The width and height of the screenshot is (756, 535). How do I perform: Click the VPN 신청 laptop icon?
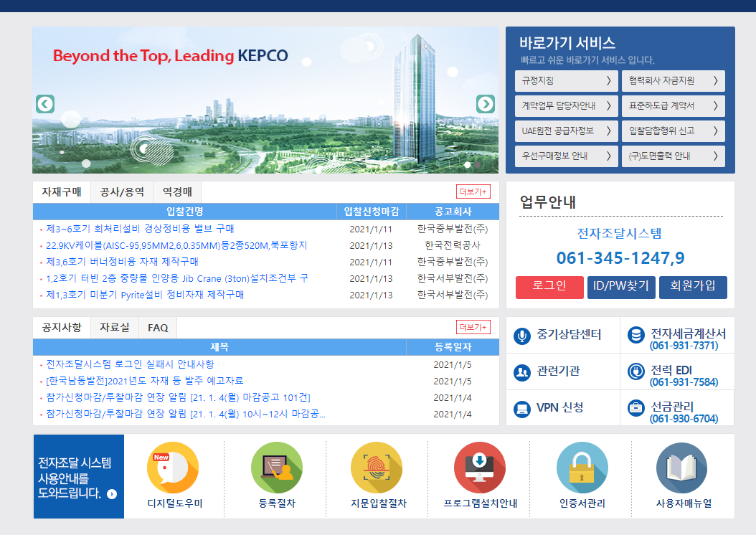(x=522, y=409)
